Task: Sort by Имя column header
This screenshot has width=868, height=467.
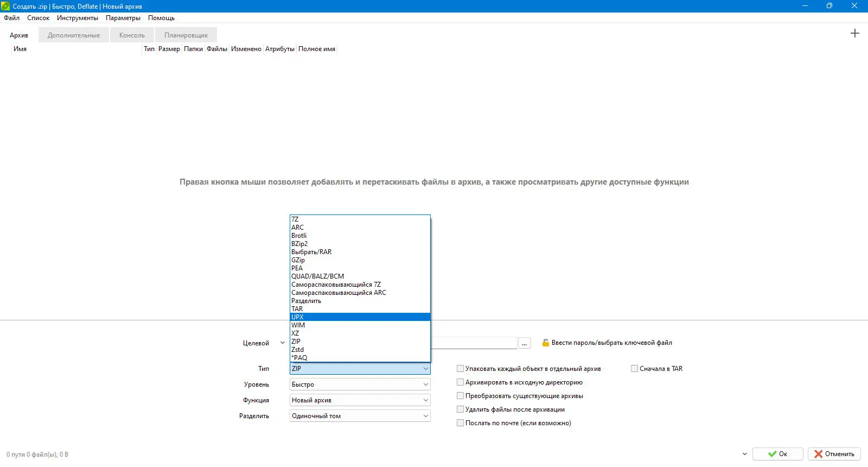Action: (76, 49)
